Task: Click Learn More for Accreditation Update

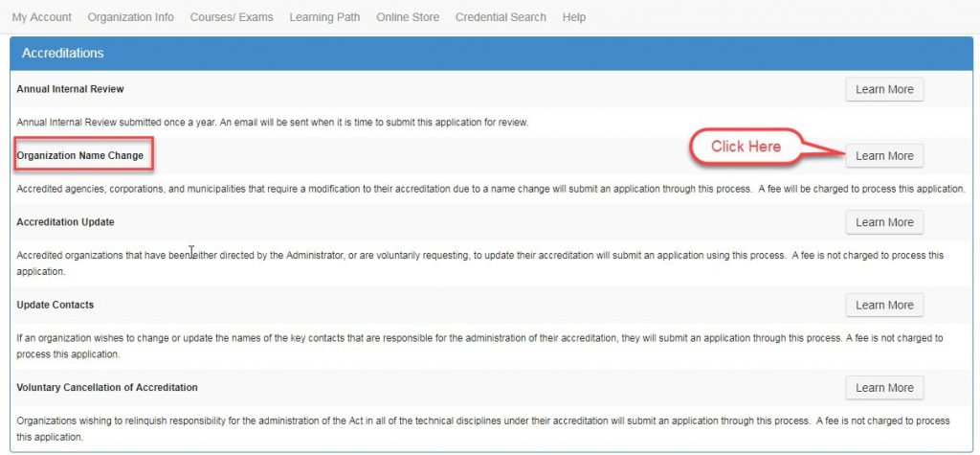Action: (884, 222)
